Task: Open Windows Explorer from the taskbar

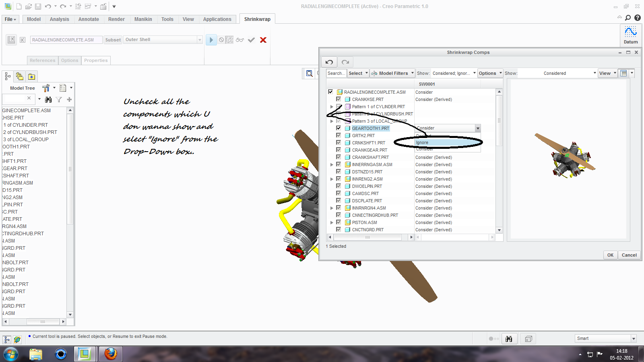Action: pyautogui.click(x=36, y=354)
